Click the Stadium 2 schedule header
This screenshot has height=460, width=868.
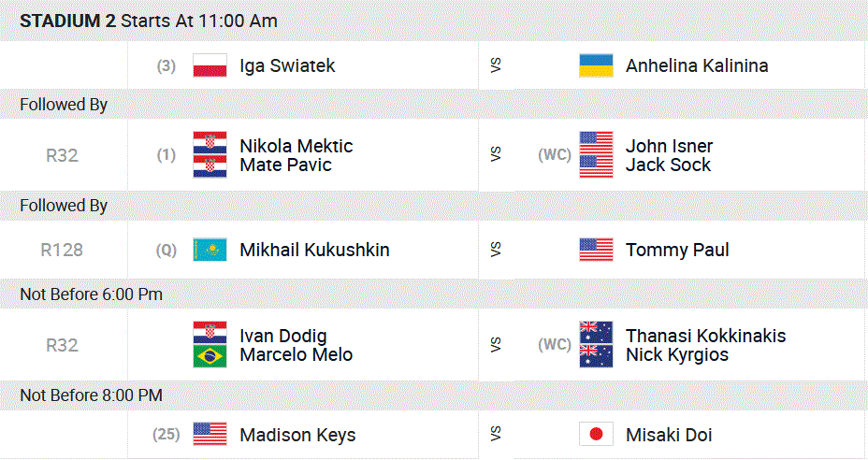(148, 21)
